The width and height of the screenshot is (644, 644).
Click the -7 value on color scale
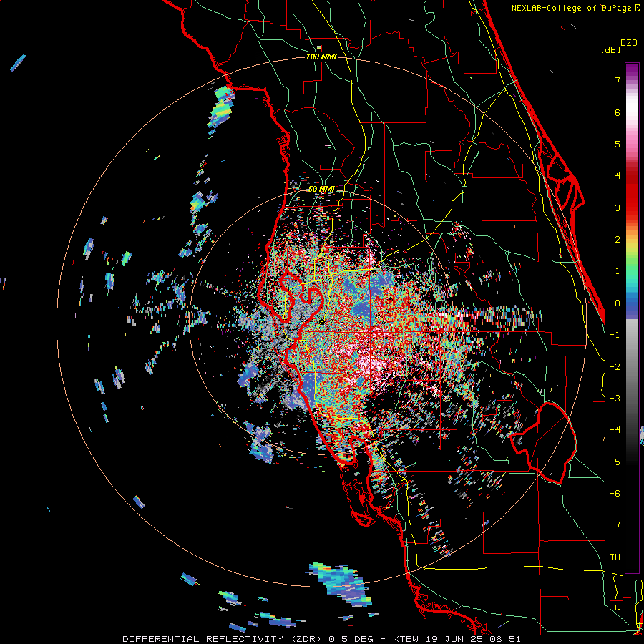615,525
